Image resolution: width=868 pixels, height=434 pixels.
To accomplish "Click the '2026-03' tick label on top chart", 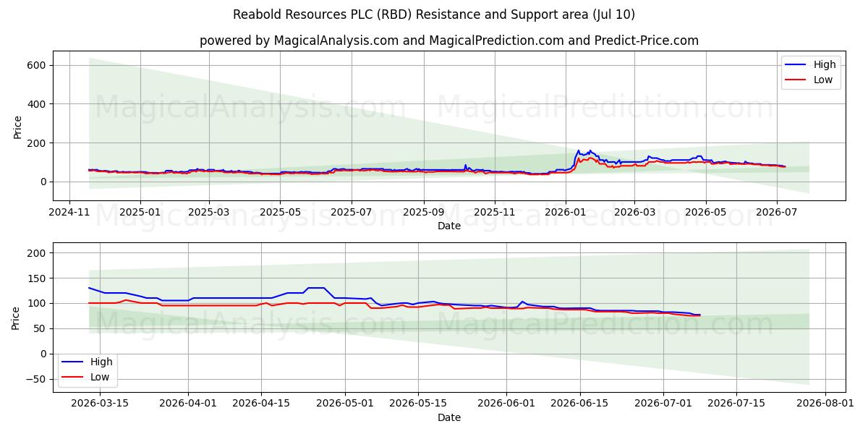I will click(x=634, y=213).
